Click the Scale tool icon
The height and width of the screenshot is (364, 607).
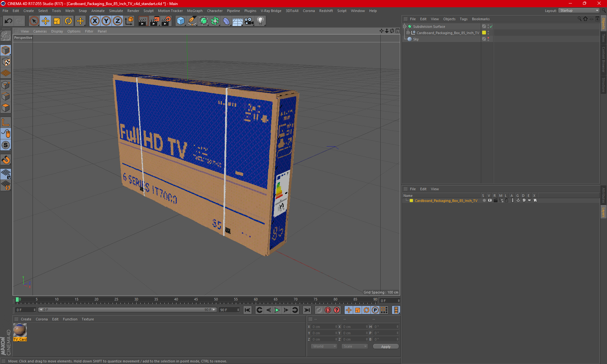click(57, 21)
